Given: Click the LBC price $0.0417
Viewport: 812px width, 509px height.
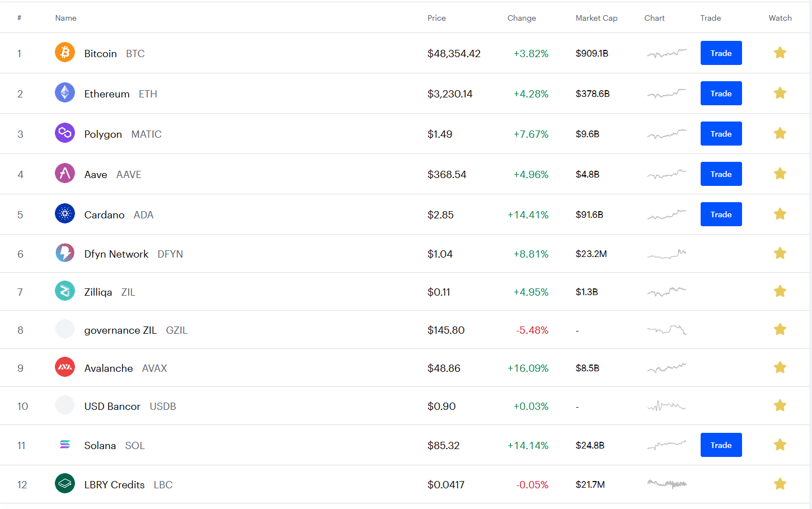Looking at the screenshot, I should click(446, 485).
